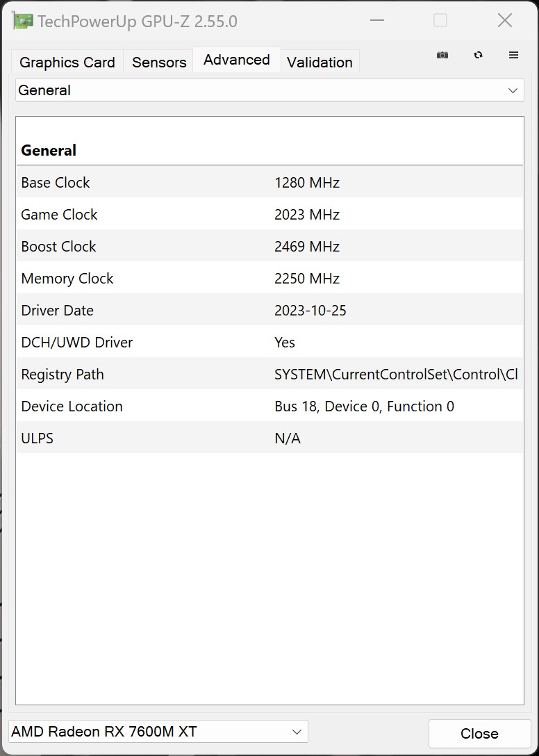
Task: Click the screenshot camera icon
Action: (x=442, y=56)
